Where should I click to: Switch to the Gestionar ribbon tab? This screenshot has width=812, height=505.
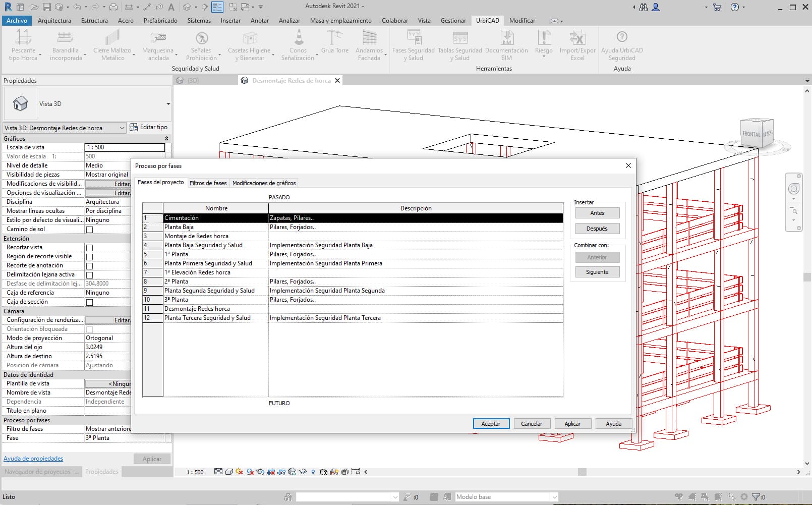click(453, 21)
